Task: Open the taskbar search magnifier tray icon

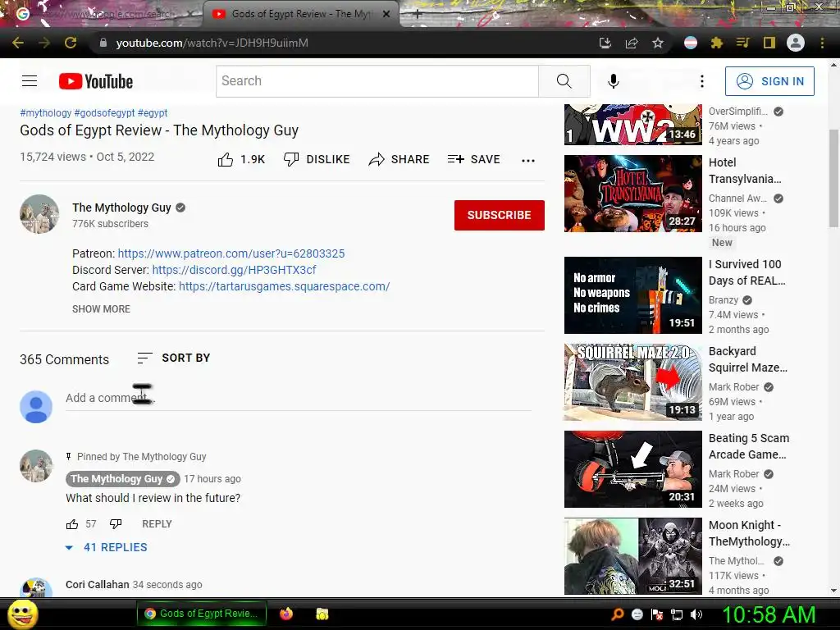Action: pos(617,614)
